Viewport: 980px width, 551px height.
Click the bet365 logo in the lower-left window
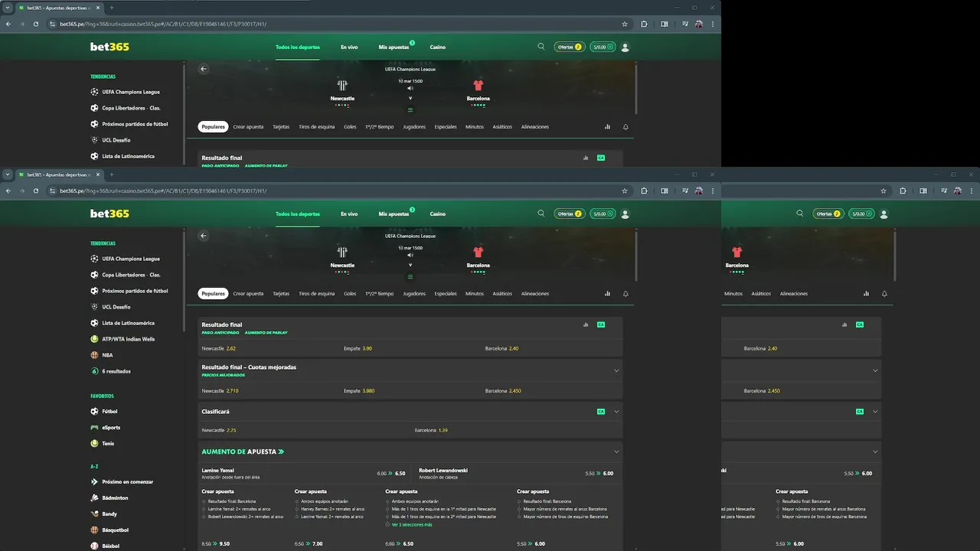point(109,214)
